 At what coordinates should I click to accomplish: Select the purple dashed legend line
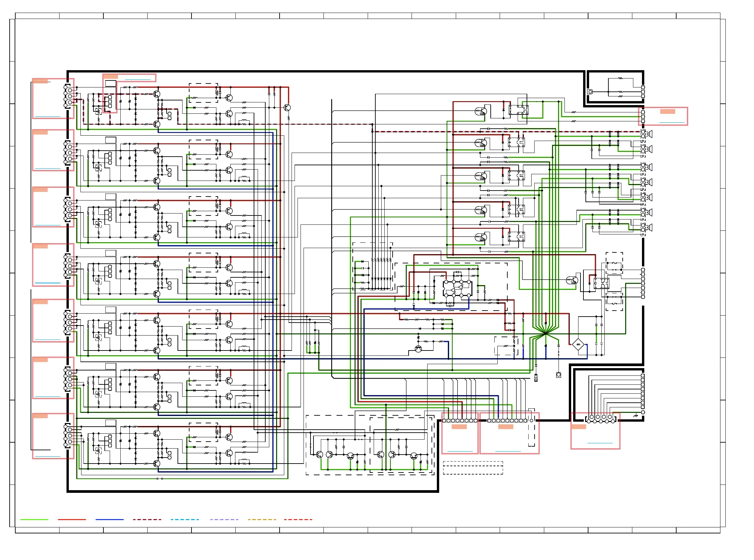click(224, 519)
